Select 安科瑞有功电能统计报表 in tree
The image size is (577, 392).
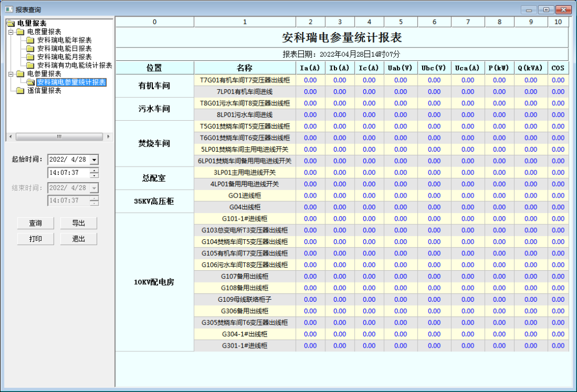[75, 66]
